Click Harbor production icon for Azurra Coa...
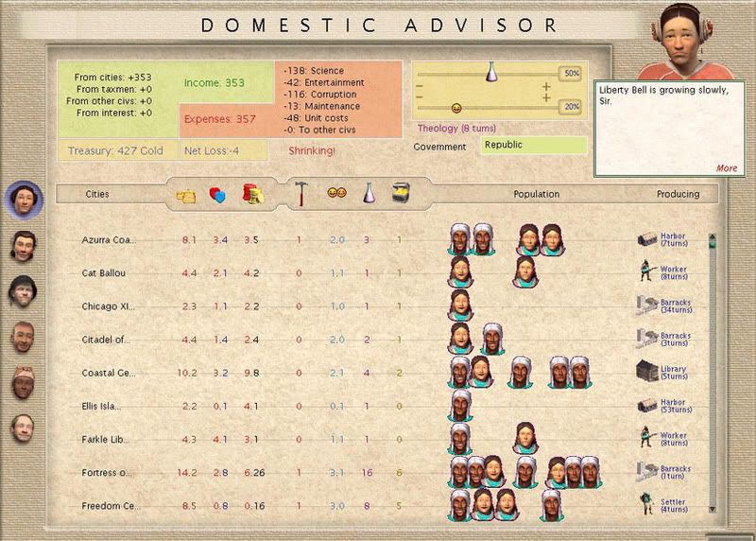The width and height of the screenshot is (756, 541). [647, 239]
